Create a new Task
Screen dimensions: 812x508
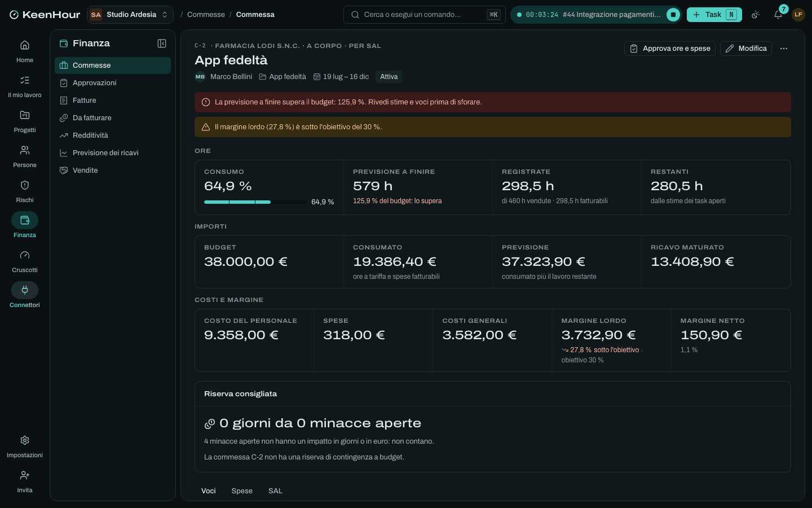pos(714,15)
